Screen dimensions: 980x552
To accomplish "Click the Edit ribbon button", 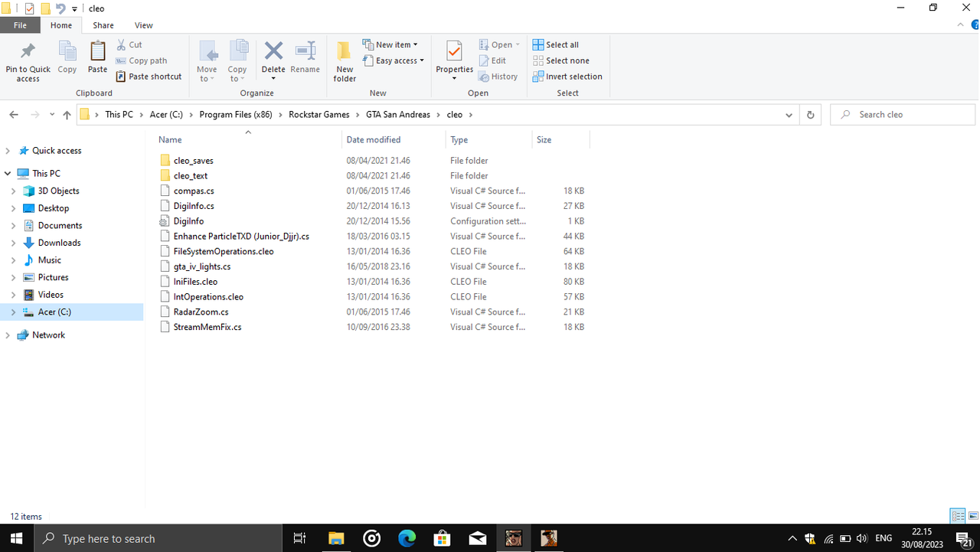I will (x=492, y=60).
